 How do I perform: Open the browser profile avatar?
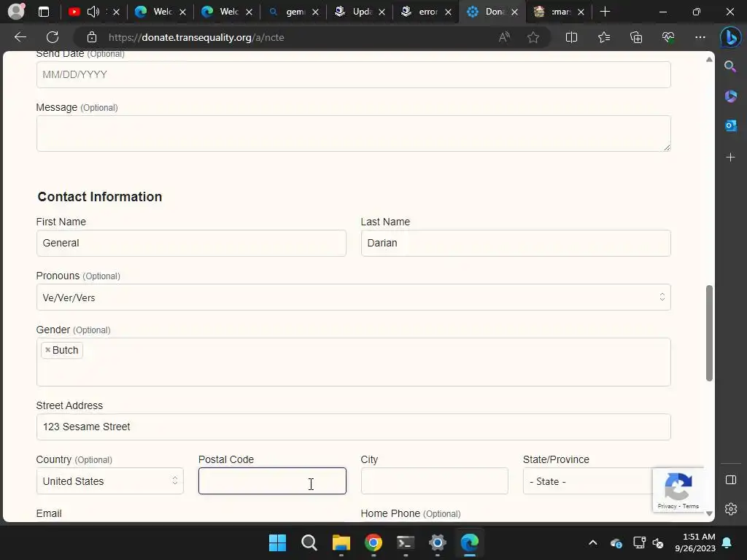click(x=16, y=12)
